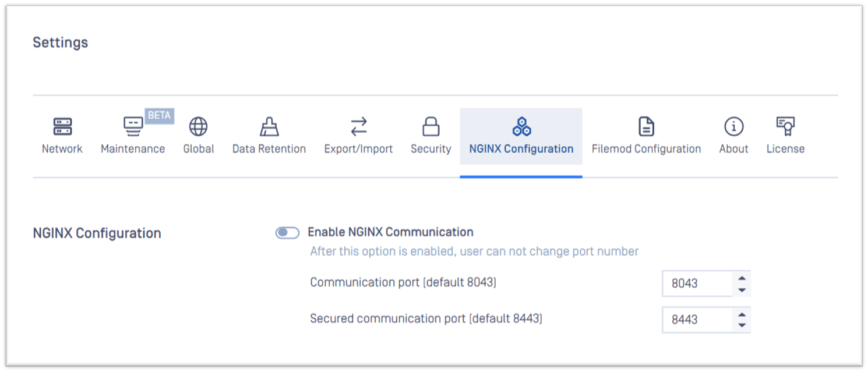Focus the Secured communication port 8443 field

(697, 320)
